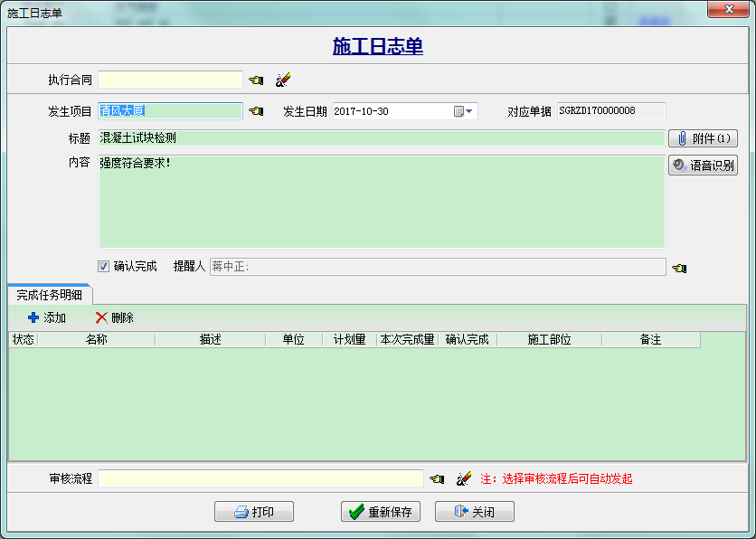Click the 标题 field with 混凝土试块检测

(x=382, y=138)
